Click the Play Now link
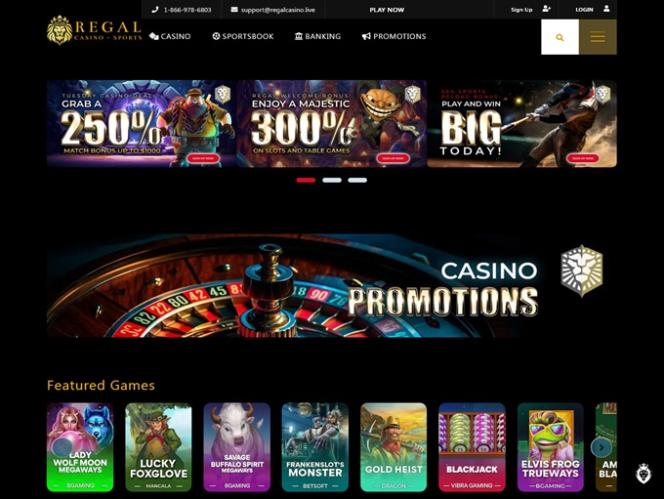Screen dimensions: 664x499 tap(387, 10)
